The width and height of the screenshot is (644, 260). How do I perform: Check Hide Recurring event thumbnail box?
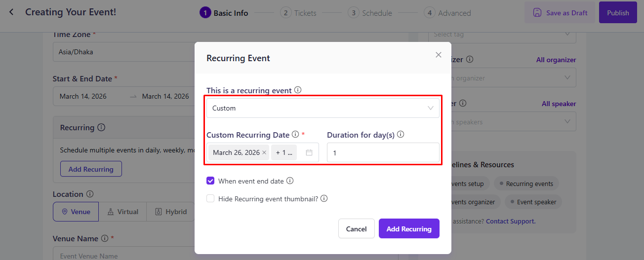click(210, 198)
